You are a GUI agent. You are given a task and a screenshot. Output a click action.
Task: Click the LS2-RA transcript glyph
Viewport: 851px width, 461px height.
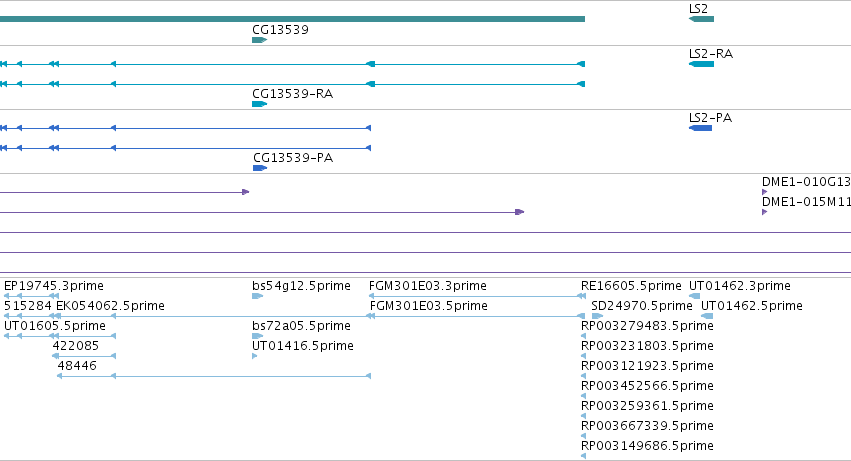click(701, 64)
